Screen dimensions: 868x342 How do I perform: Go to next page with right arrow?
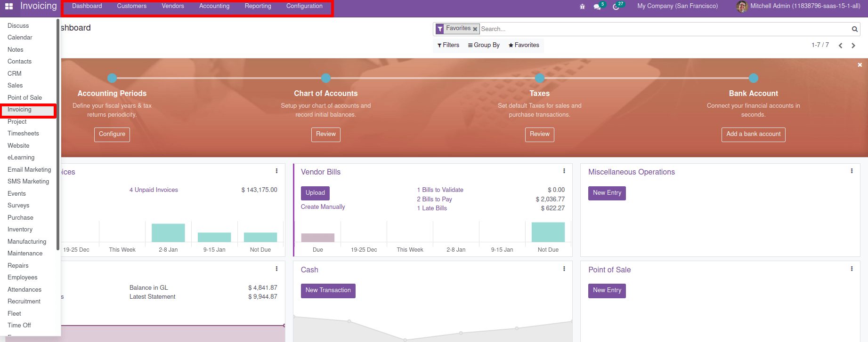(853, 46)
